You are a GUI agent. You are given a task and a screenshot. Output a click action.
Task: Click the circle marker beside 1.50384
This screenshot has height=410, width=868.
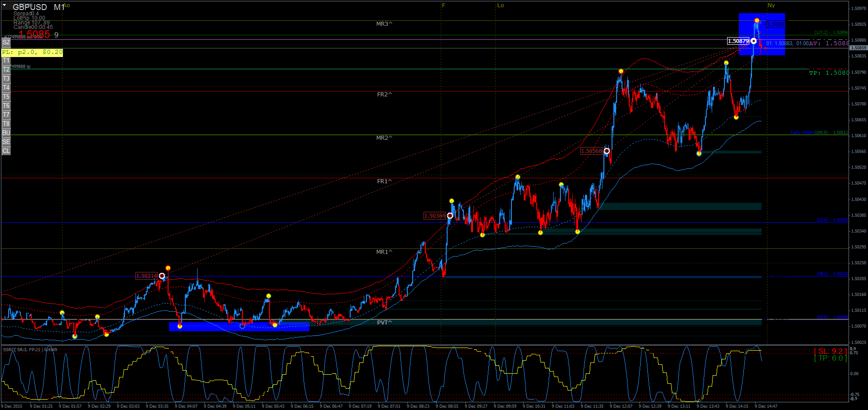(450, 216)
